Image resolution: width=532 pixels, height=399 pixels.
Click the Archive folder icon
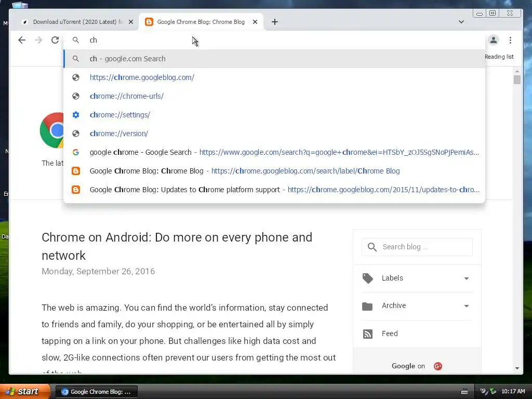(x=367, y=307)
